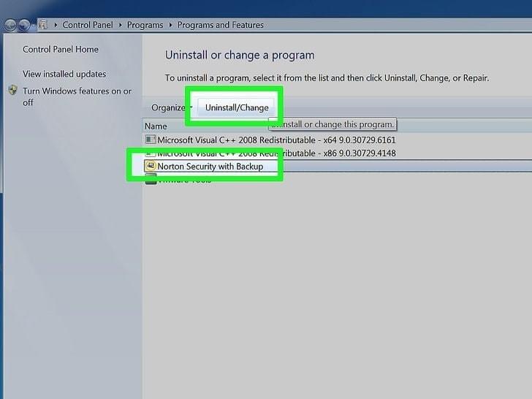This screenshot has width=532, height=399.
Task: Select Programs and Features breadcrumb
Action: [x=221, y=25]
